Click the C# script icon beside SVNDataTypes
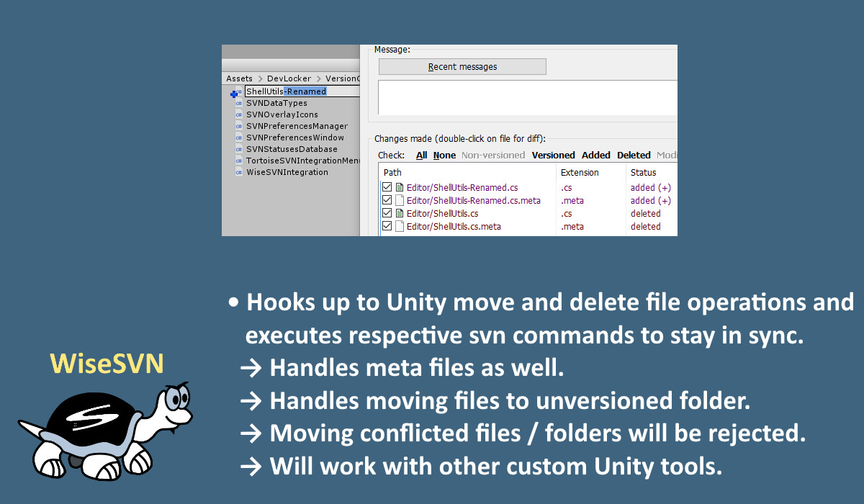The width and height of the screenshot is (864, 504). 238,103
